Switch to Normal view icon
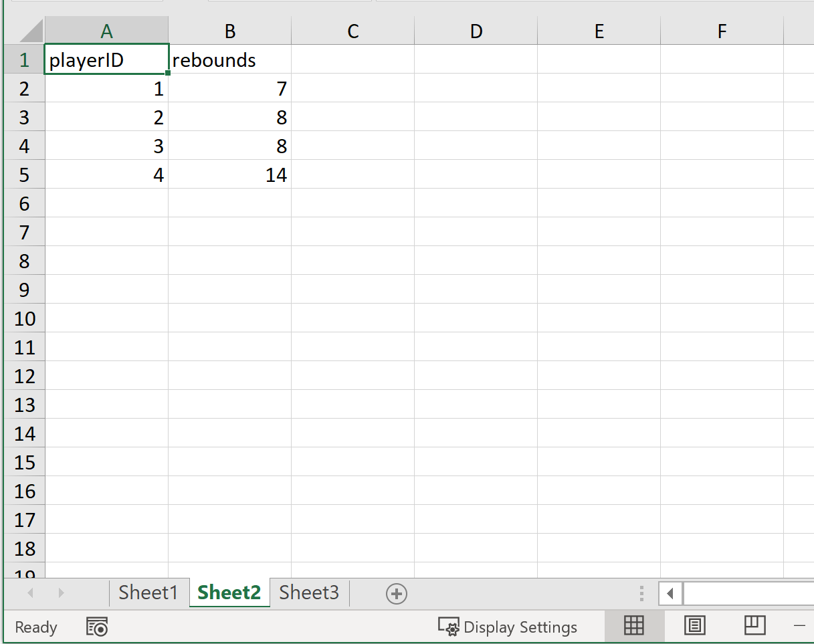Image resolution: width=814 pixels, height=644 pixels. (x=633, y=626)
